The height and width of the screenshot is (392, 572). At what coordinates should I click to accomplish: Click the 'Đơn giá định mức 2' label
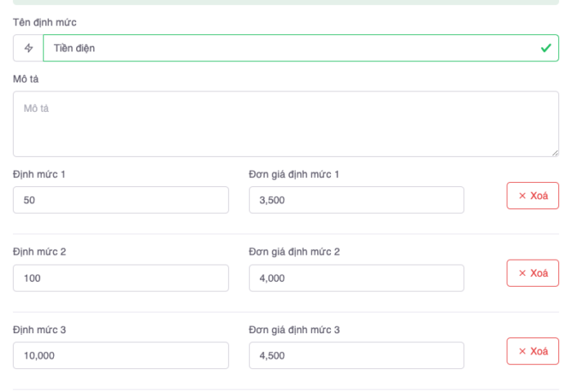pos(294,252)
